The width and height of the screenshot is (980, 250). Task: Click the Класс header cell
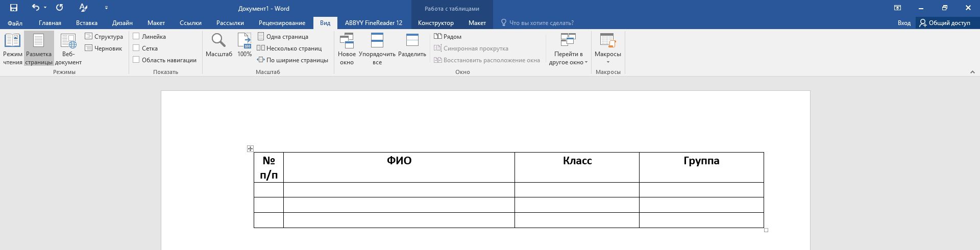[577, 167]
